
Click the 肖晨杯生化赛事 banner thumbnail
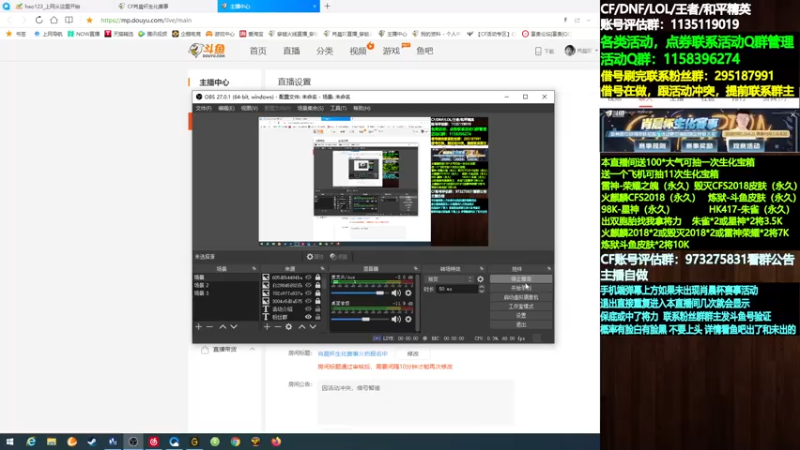699,131
